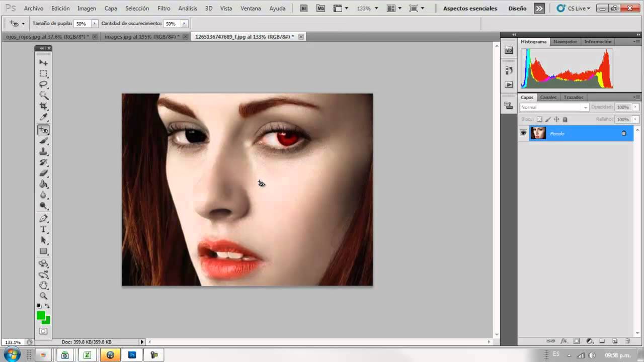Open the Mini Bridge panel icon

point(509,50)
